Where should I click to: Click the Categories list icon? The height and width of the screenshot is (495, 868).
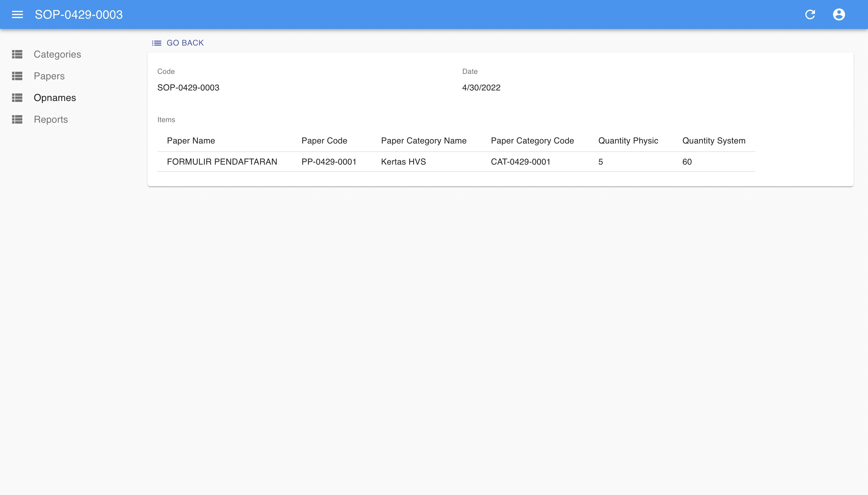[17, 54]
